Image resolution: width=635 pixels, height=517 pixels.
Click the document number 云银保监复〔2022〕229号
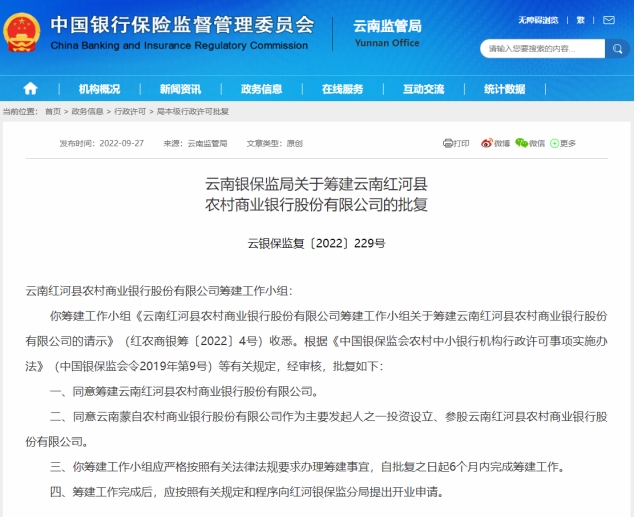(x=316, y=243)
